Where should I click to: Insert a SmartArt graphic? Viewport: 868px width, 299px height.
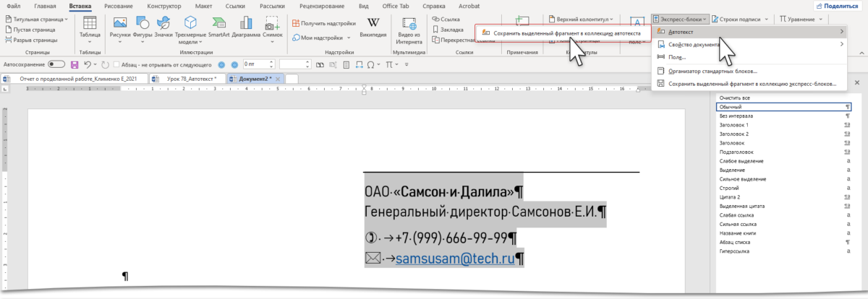(x=218, y=27)
